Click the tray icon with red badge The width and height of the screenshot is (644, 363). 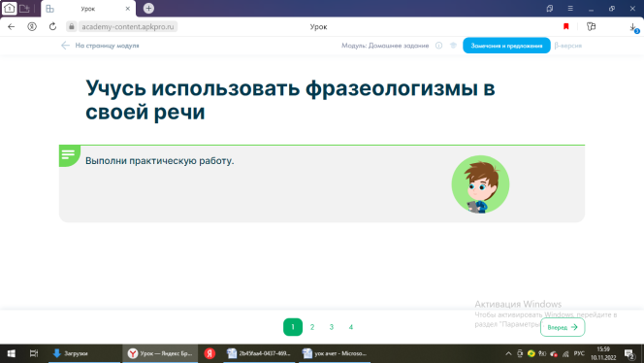554,353
